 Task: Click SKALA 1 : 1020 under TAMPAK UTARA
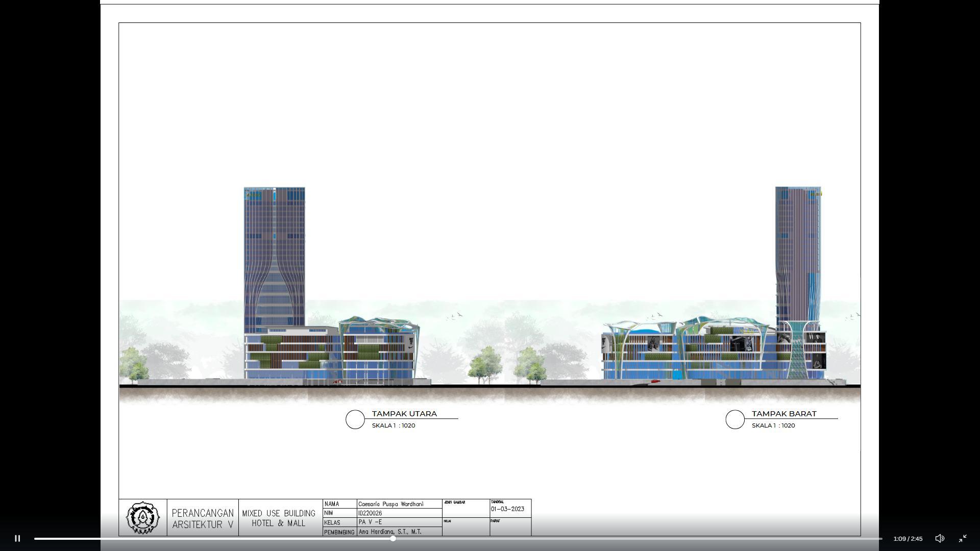pyautogui.click(x=394, y=425)
